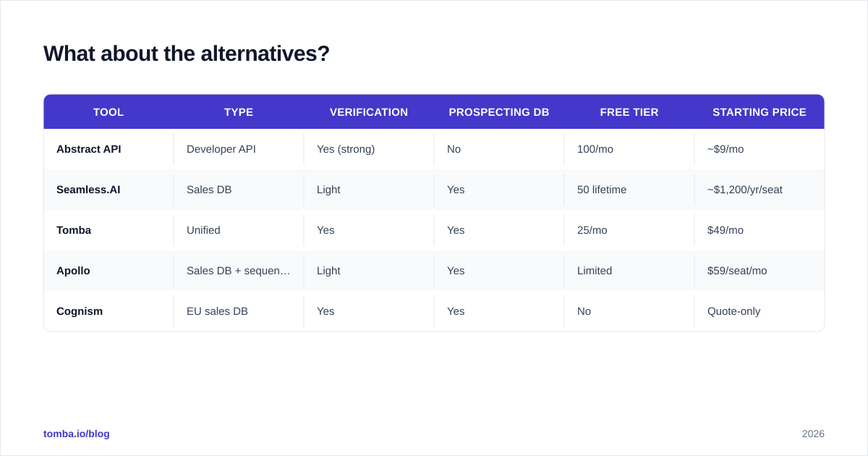Screen dimensions: 868x456
Task: Click the truncated 'Sales DB + sequen…' cell
Action: pyautogui.click(x=239, y=271)
